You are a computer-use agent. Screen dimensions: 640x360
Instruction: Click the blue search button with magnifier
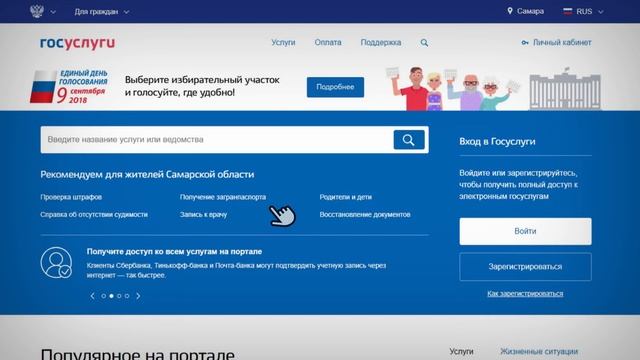click(x=409, y=140)
